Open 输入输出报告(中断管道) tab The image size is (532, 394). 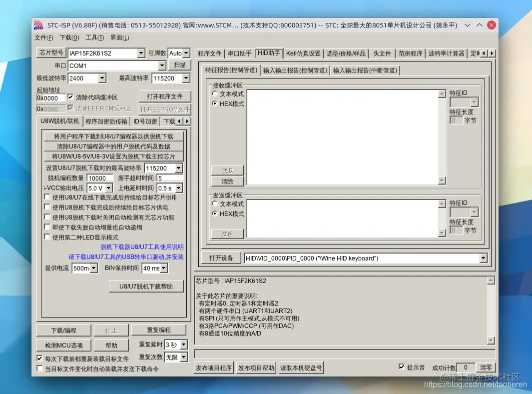365,70
